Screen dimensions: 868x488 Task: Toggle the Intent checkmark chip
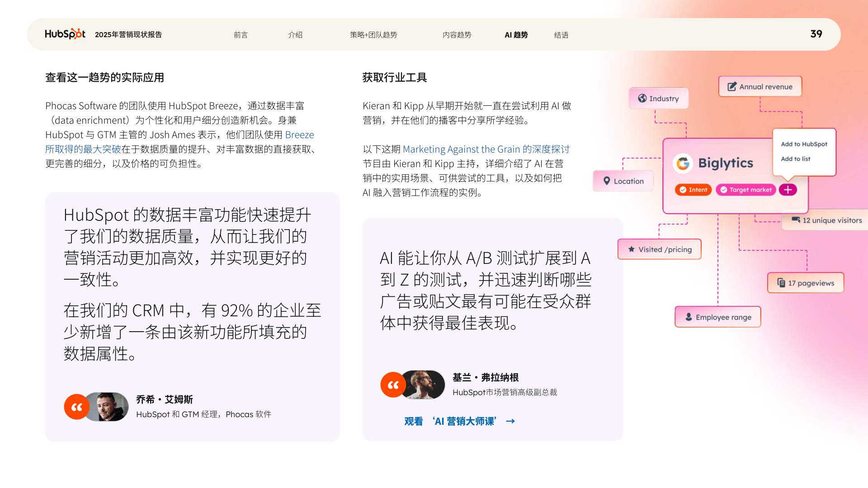click(693, 190)
